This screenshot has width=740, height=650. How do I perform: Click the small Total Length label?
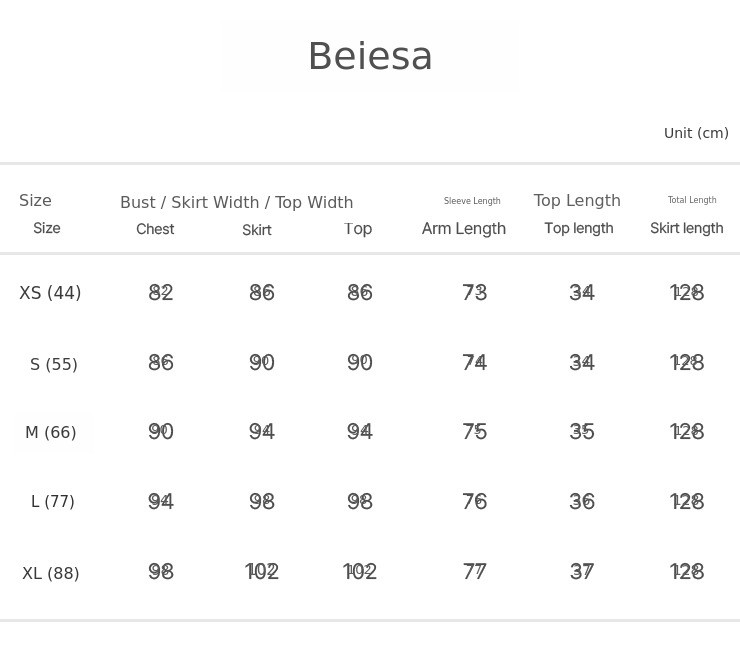(692, 200)
